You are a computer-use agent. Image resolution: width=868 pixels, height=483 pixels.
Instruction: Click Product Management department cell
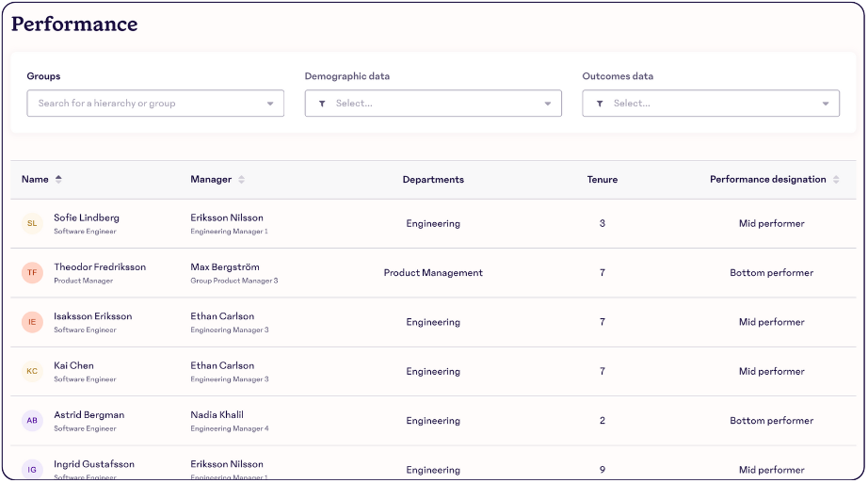click(433, 272)
